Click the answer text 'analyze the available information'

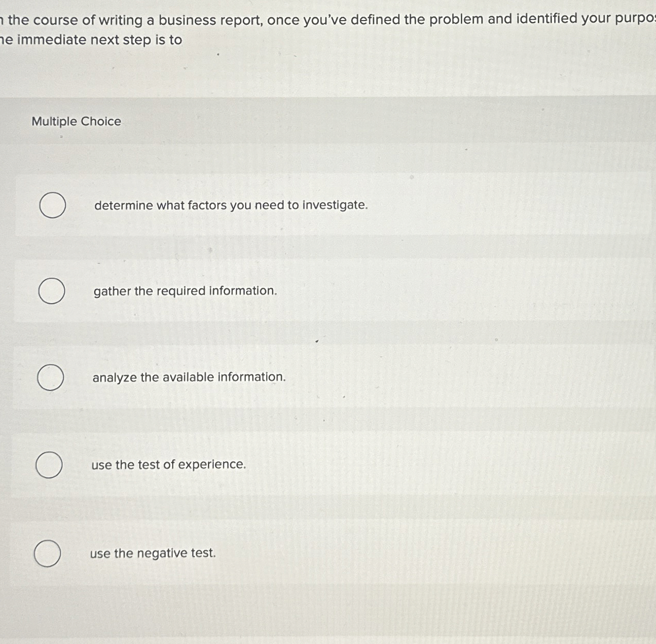point(189,377)
